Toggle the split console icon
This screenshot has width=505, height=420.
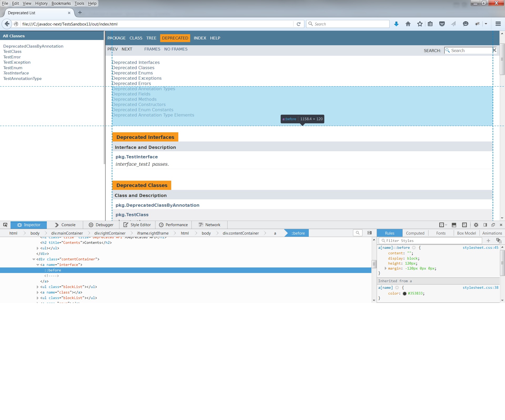pyautogui.click(x=454, y=225)
